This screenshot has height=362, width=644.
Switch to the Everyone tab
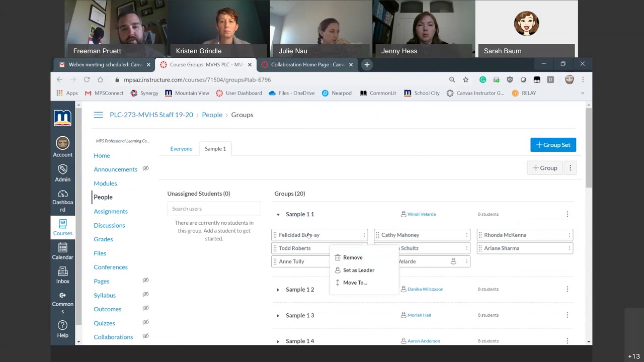point(181,149)
